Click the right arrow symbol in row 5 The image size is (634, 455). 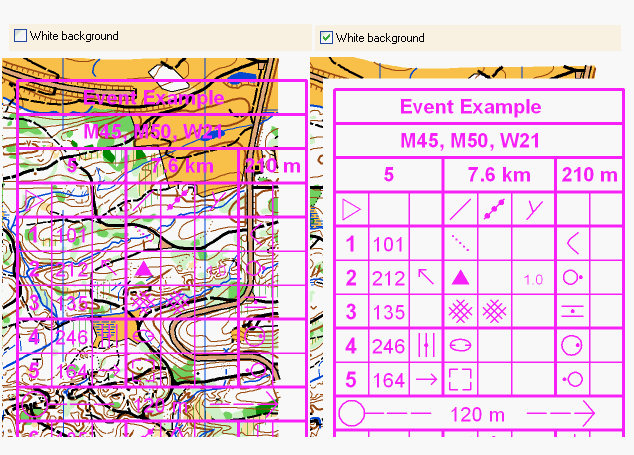coord(426,379)
